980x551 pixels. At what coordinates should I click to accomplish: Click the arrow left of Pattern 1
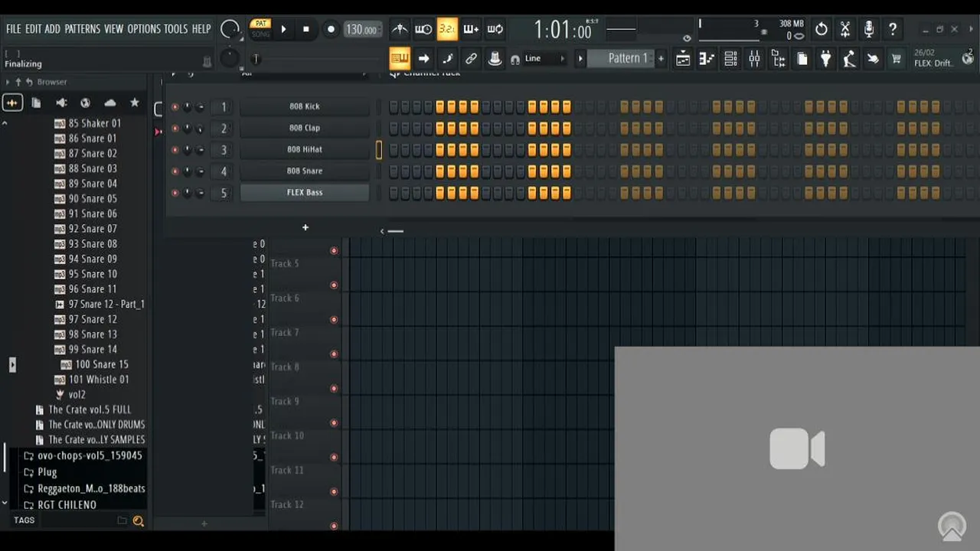[x=580, y=58]
